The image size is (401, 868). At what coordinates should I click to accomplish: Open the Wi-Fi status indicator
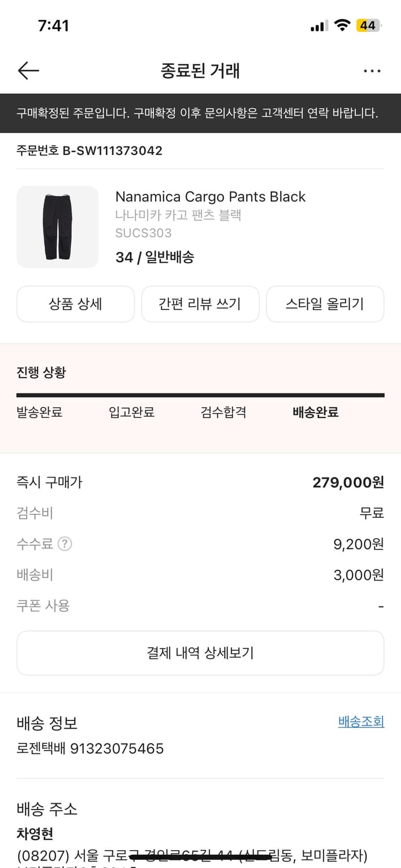point(343,25)
